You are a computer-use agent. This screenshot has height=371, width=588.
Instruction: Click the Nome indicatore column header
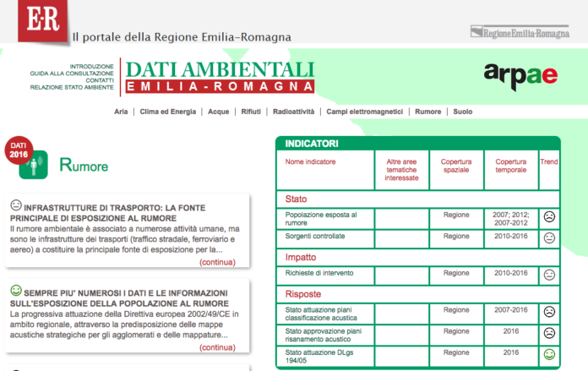click(x=310, y=161)
